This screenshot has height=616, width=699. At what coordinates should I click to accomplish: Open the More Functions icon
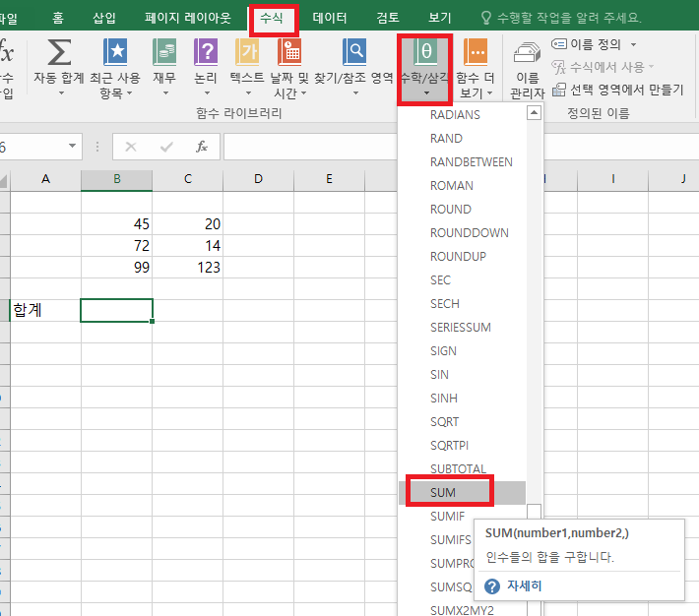pos(476,52)
